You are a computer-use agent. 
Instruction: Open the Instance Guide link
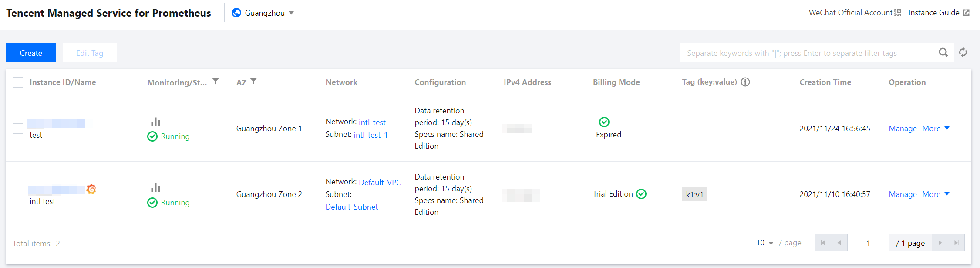(x=938, y=13)
